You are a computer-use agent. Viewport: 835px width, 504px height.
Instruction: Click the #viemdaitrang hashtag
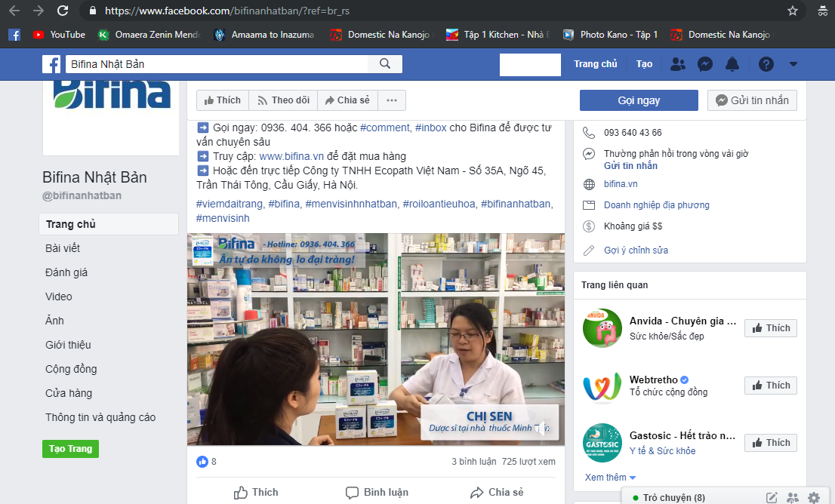(x=230, y=204)
